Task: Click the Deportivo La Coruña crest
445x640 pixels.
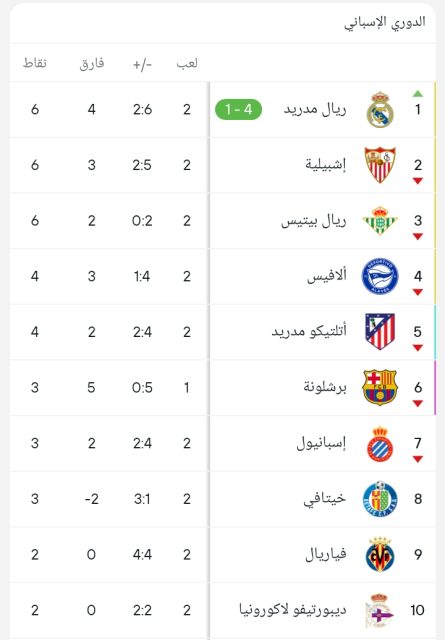Action: (x=379, y=610)
